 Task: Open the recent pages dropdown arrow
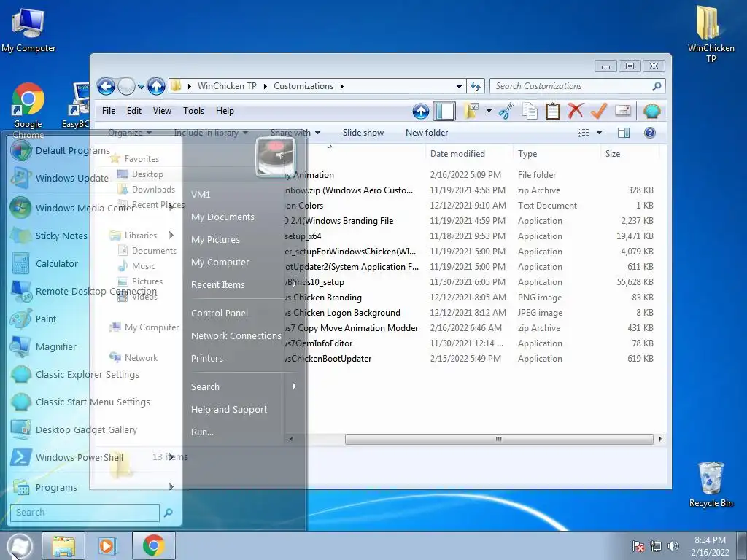click(141, 87)
